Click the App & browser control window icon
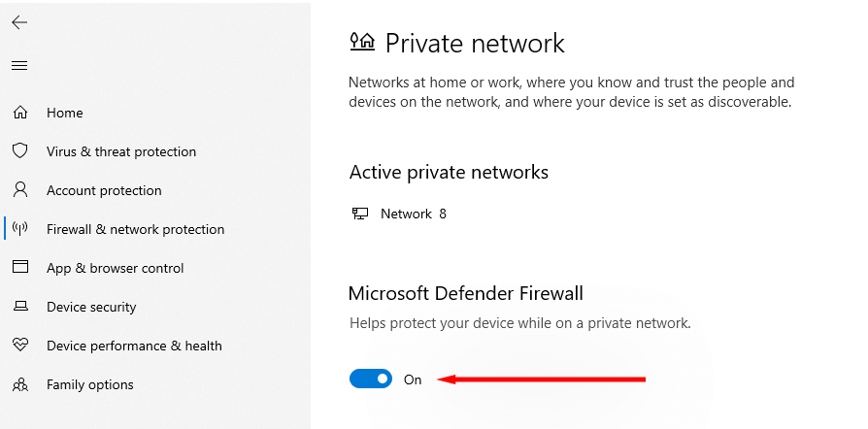 [x=19, y=268]
